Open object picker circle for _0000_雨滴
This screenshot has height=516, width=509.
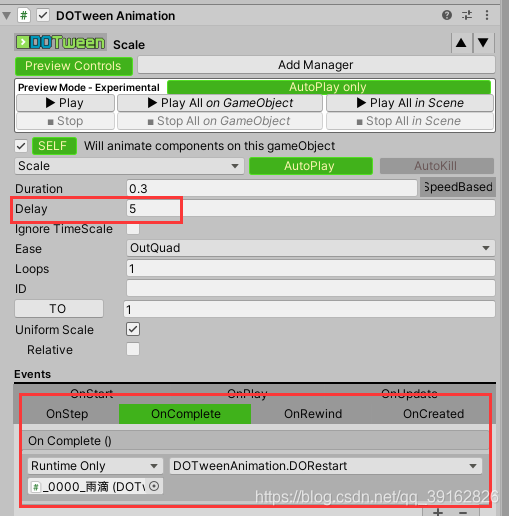[x=154, y=486]
